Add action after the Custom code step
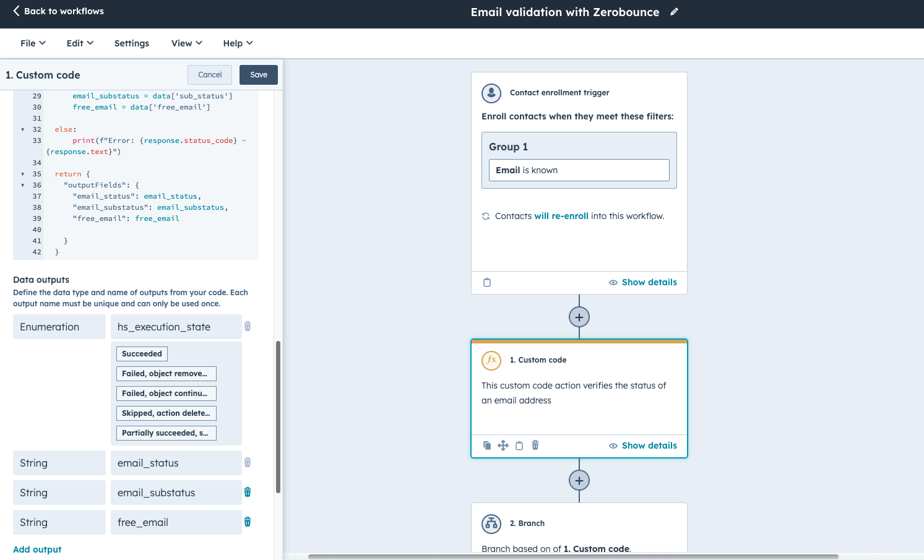Image resolution: width=924 pixels, height=560 pixels. click(x=579, y=480)
